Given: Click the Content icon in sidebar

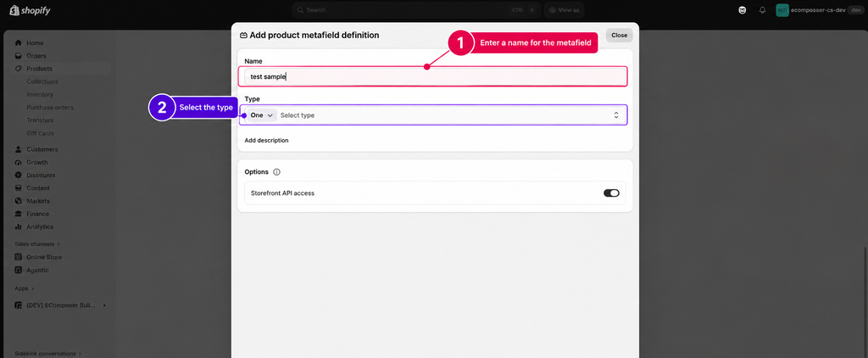Looking at the screenshot, I should click(19, 187).
